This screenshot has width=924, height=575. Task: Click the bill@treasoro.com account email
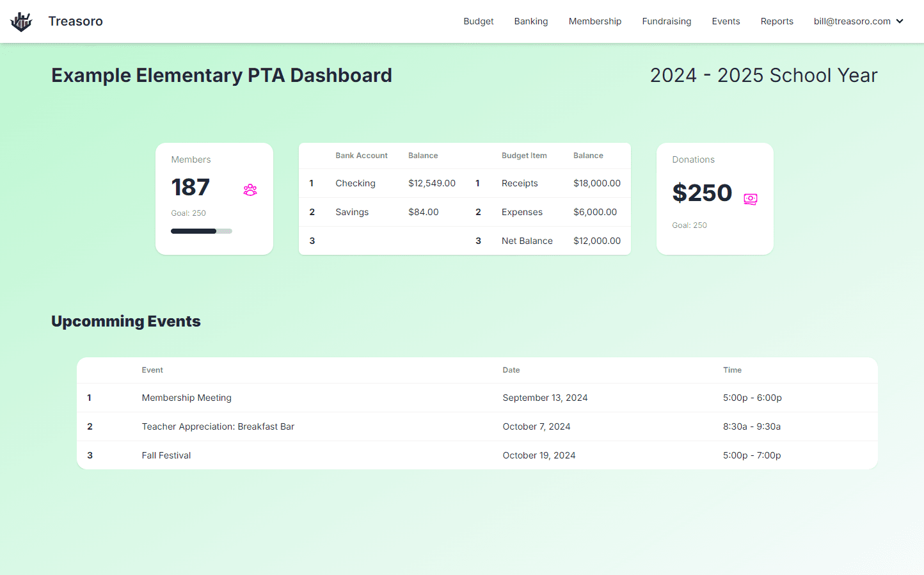click(852, 21)
